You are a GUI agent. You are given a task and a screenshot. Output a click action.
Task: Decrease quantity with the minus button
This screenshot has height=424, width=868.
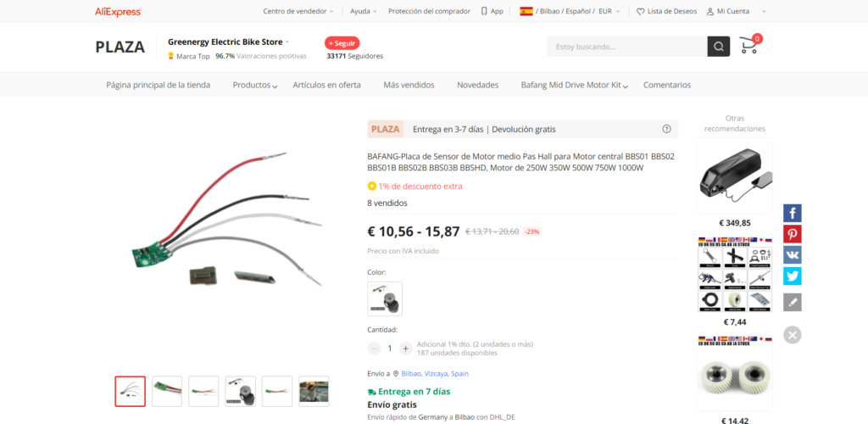pyautogui.click(x=374, y=349)
